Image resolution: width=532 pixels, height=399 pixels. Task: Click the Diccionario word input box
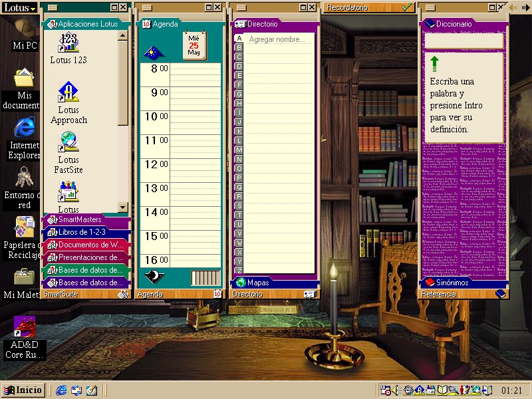pyautogui.click(x=464, y=41)
